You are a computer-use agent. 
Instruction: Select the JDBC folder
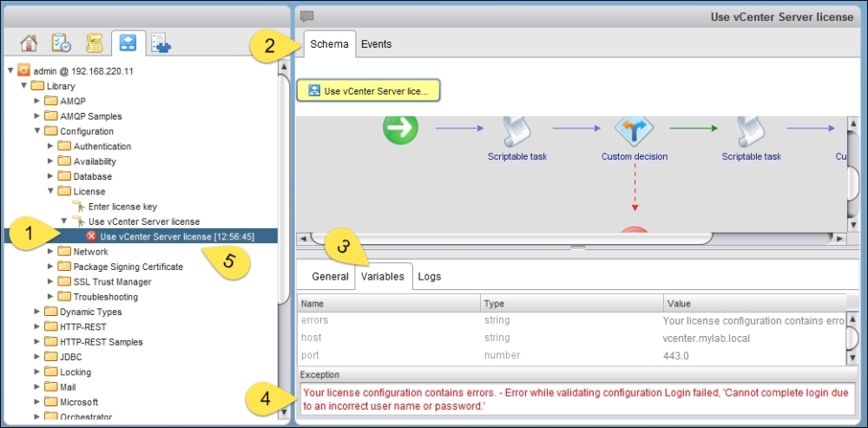[71, 357]
